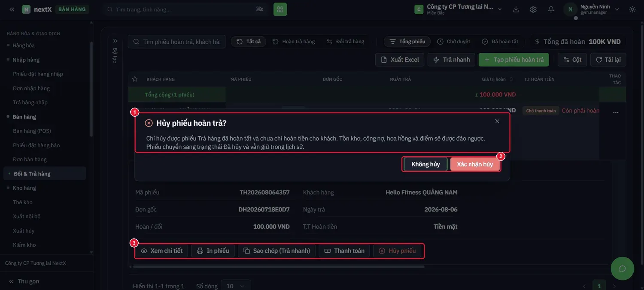Screen dimensions: 644x290
Task: Focus the Tìm trang, tính năng search field
Action: point(185,9)
